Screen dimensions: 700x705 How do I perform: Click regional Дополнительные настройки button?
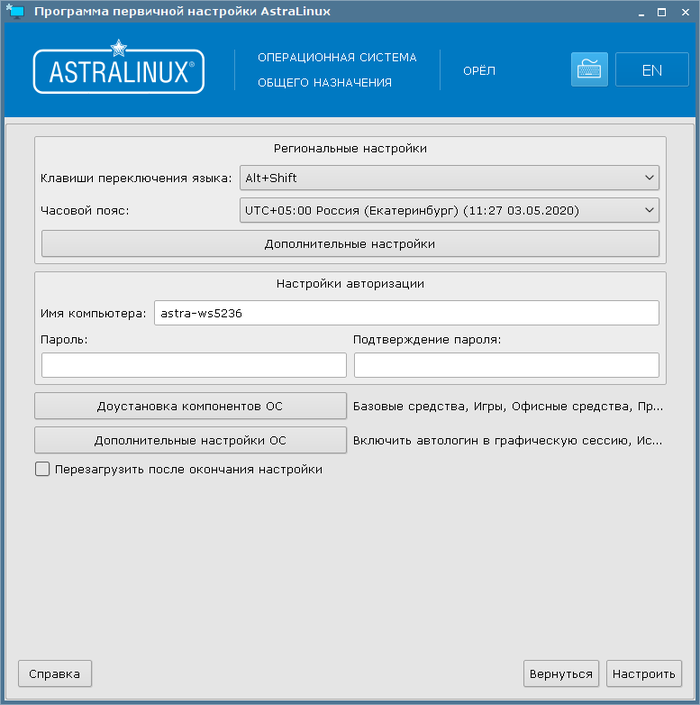pyautogui.click(x=350, y=244)
